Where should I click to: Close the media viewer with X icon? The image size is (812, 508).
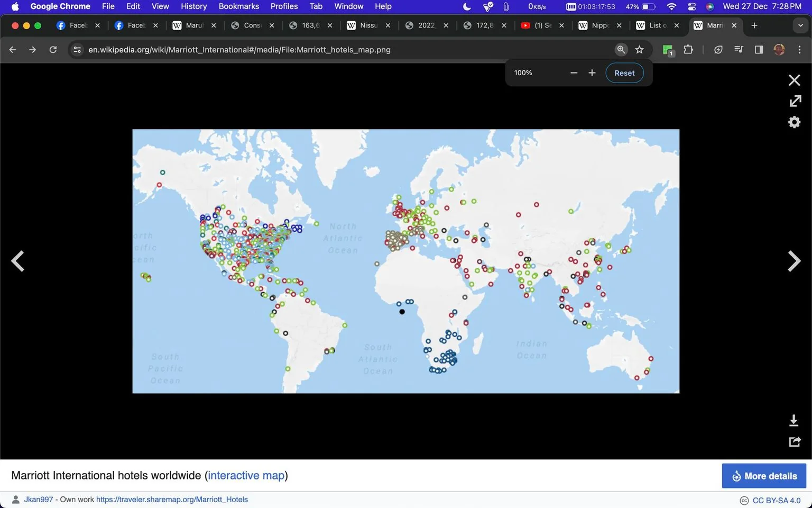[x=794, y=80]
